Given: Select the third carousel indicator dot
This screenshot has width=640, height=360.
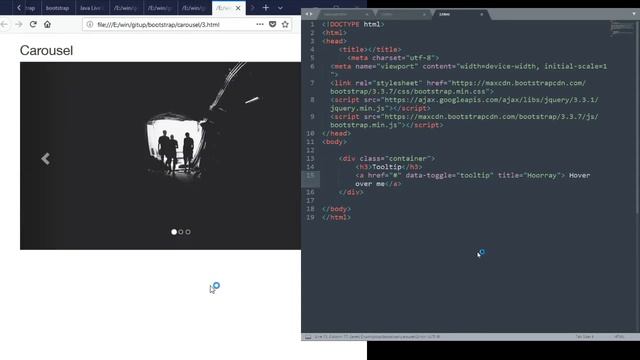Looking at the screenshot, I should coord(188,232).
